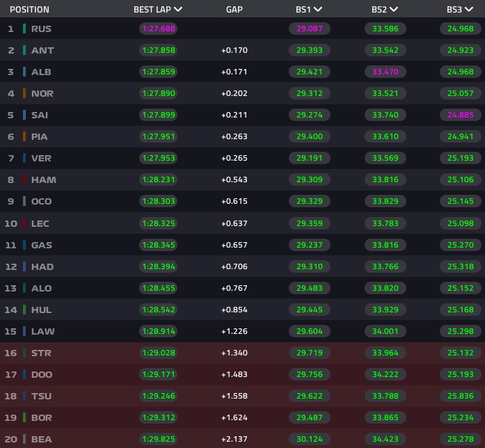Select the POSITION column header
The image size is (485, 448).
click(x=29, y=10)
